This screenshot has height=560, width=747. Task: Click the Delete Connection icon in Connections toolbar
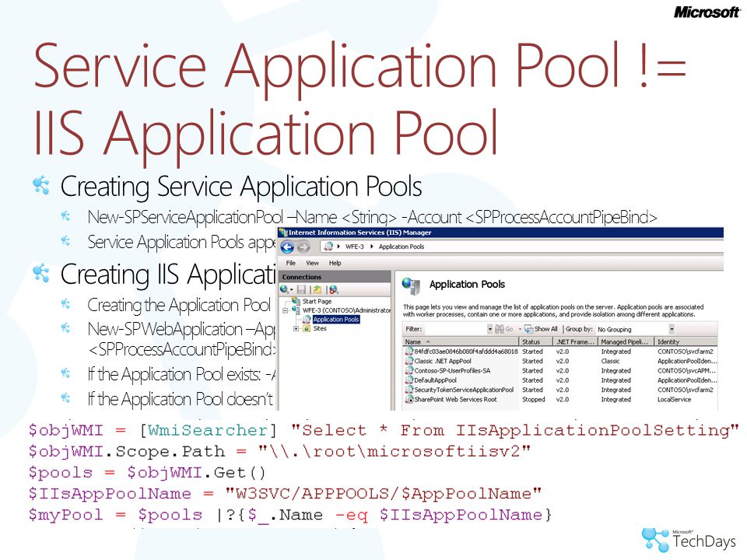pyautogui.click(x=334, y=289)
